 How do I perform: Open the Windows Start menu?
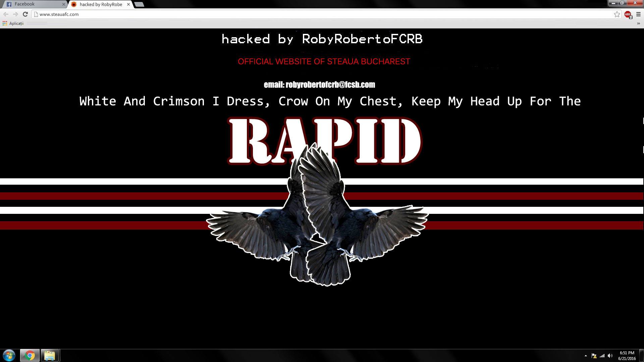click(9, 355)
